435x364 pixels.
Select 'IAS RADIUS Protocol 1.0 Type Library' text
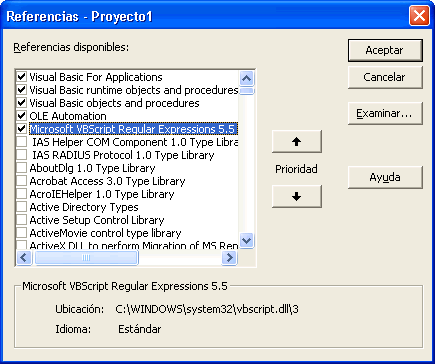(123, 155)
